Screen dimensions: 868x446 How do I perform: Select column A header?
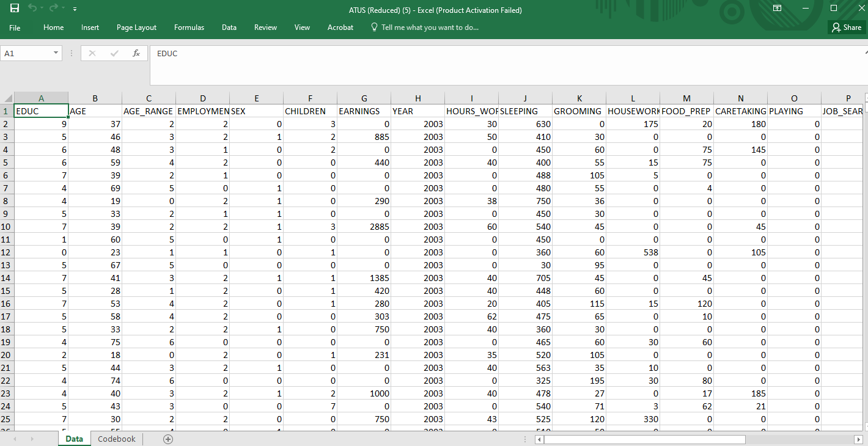(x=41, y=98)
